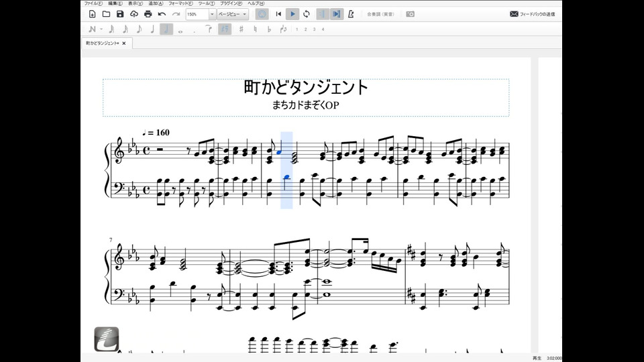Toggle play repeats button
644x362 pixels.
pos(322,14)
